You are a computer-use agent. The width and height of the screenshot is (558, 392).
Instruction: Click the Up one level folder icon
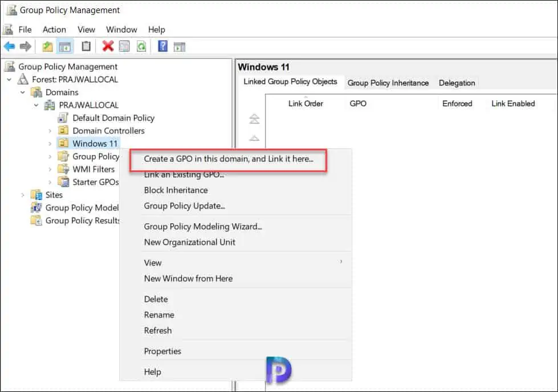tap(48, 46)
